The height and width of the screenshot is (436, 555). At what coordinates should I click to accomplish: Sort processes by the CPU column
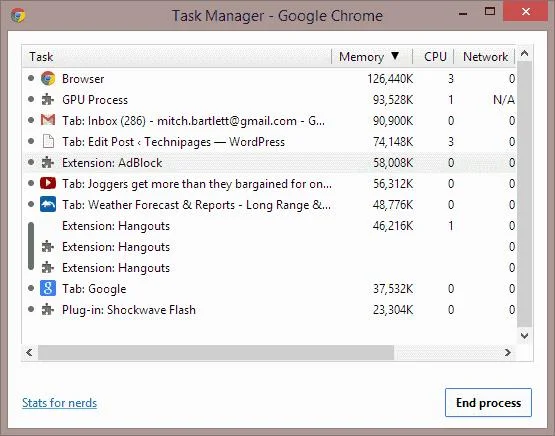pos(433,57)
